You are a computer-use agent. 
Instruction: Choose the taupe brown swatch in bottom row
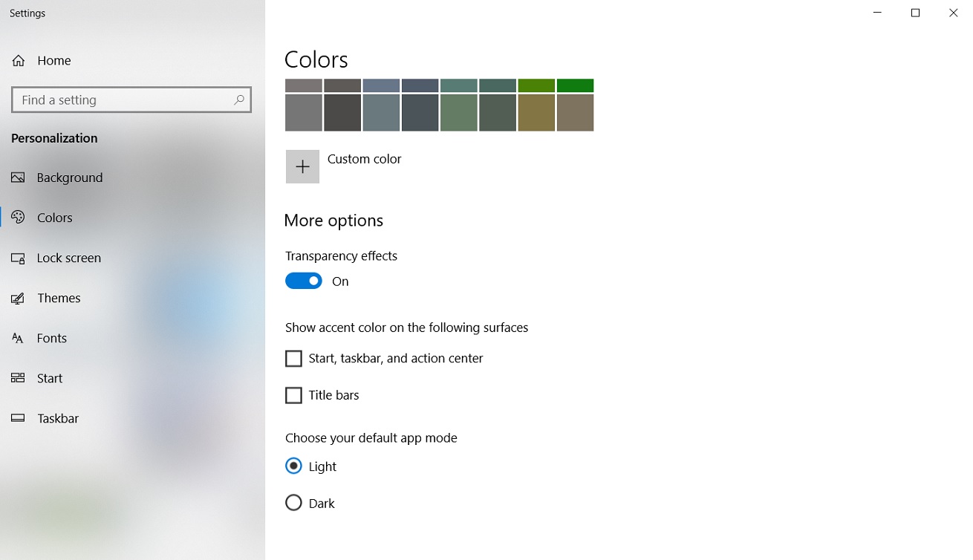[575, 112]
